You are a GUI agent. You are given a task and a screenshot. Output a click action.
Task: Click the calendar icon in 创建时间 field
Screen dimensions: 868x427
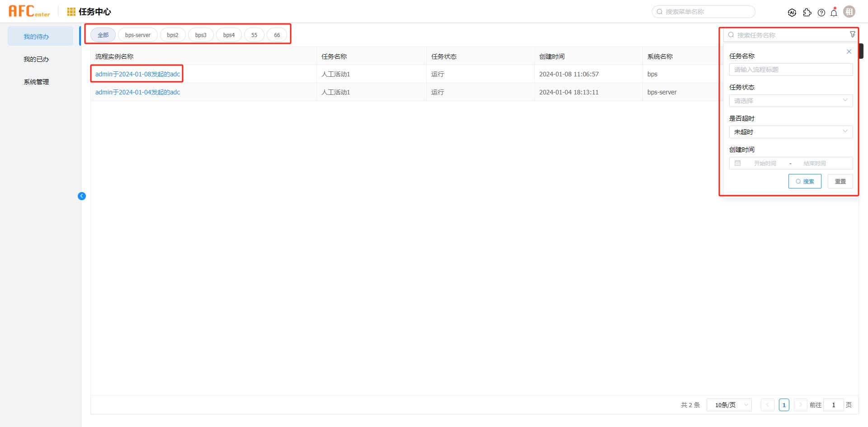738,163
